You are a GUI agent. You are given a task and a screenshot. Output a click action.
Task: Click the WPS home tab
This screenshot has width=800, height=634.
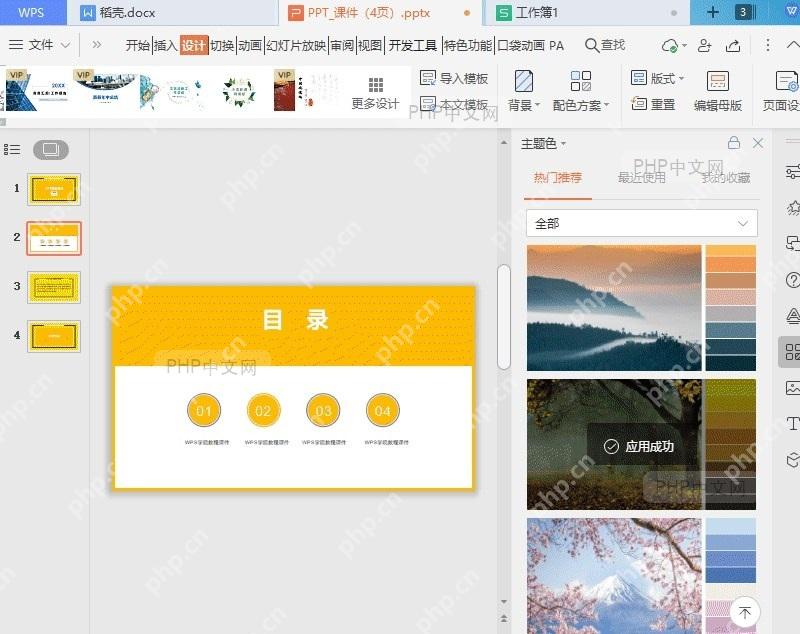click(32, 13)
